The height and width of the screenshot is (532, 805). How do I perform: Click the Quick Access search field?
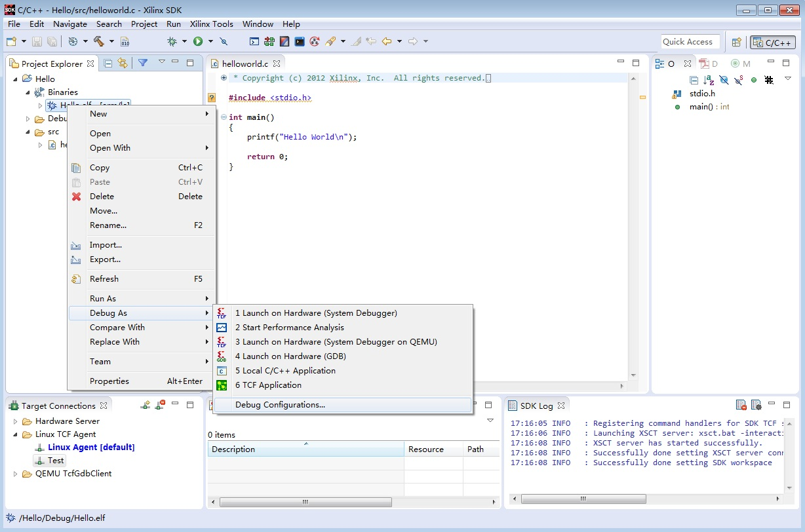coord(690,41)
